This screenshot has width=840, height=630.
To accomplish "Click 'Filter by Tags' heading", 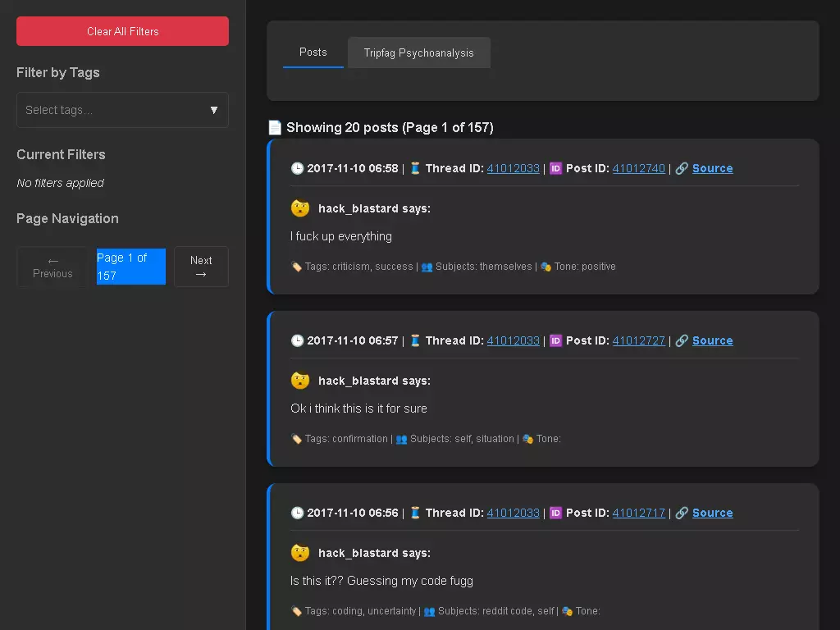I will 58,72.
